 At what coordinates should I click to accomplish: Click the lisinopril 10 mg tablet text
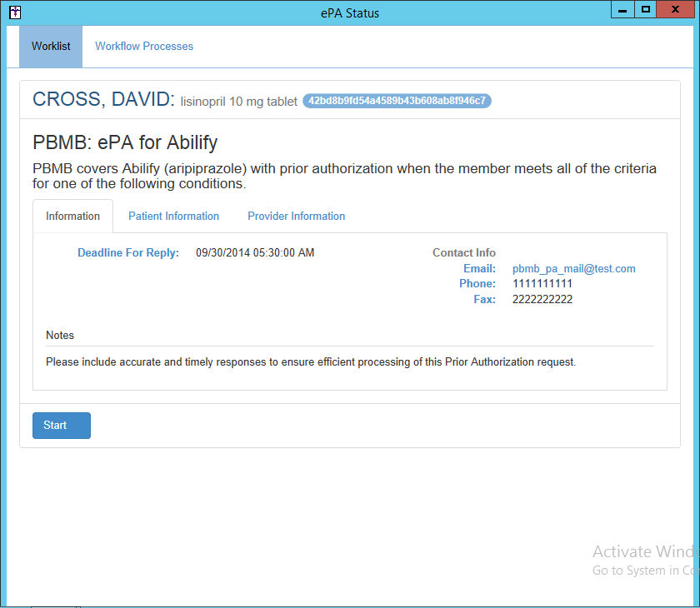(x=238, y=102)
